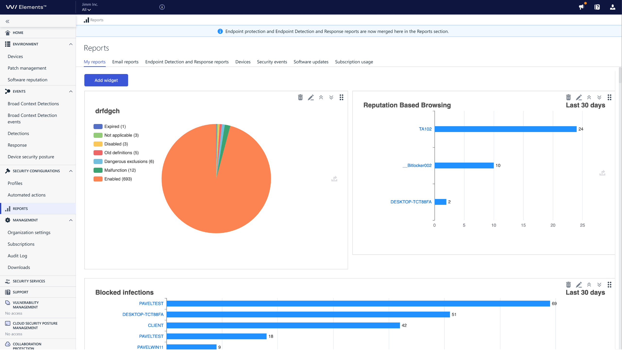Move Reputation Based Browsing widget down
The image size is (622, 364).
point(599,97)
